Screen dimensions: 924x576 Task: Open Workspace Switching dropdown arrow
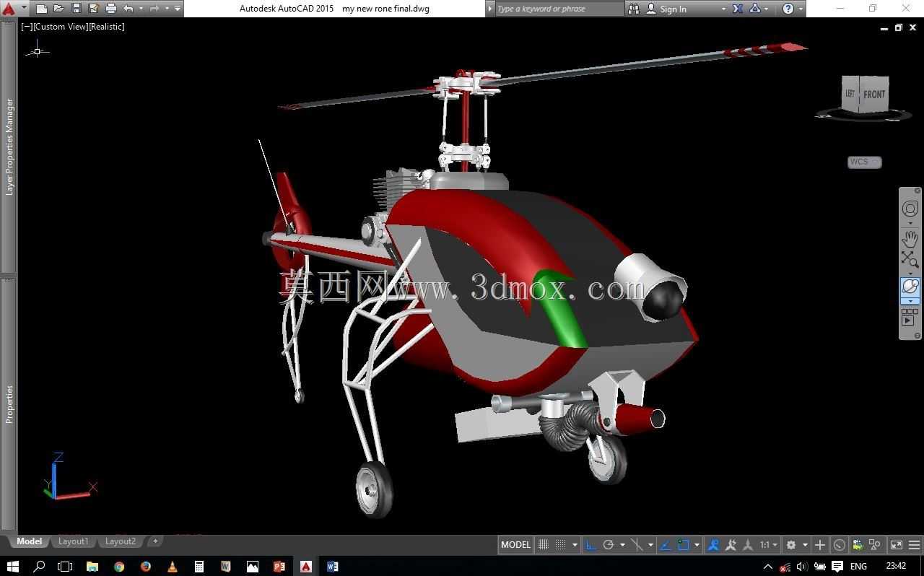pyautogui.click(x=804, y=545)
